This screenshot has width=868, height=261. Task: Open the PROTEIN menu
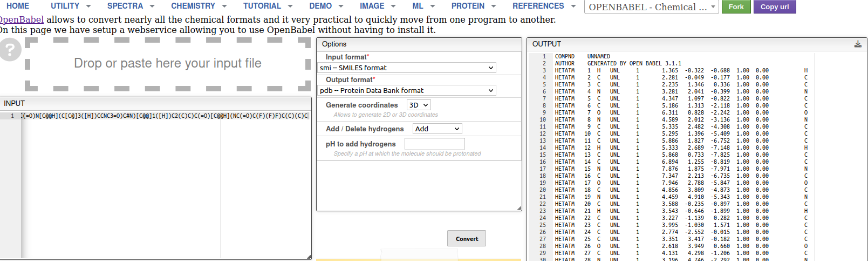click(x=473, y=6)
